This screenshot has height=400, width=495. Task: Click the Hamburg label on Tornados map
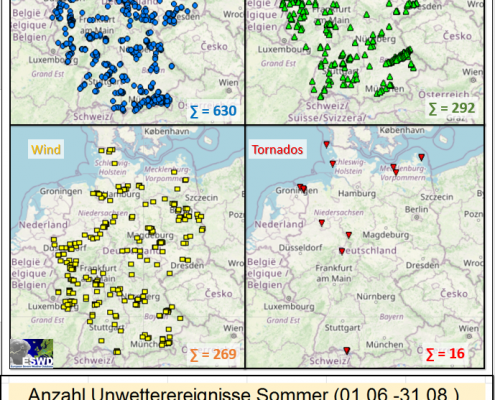(357, 193)
